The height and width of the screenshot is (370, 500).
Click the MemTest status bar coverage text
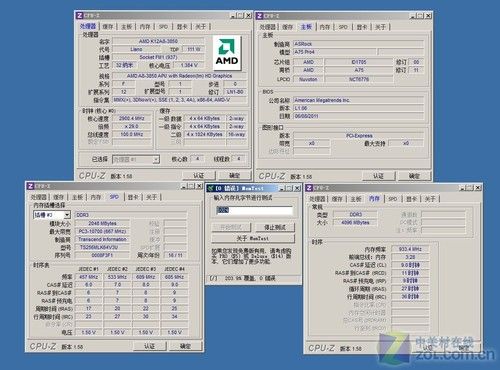tap(250, 278)
